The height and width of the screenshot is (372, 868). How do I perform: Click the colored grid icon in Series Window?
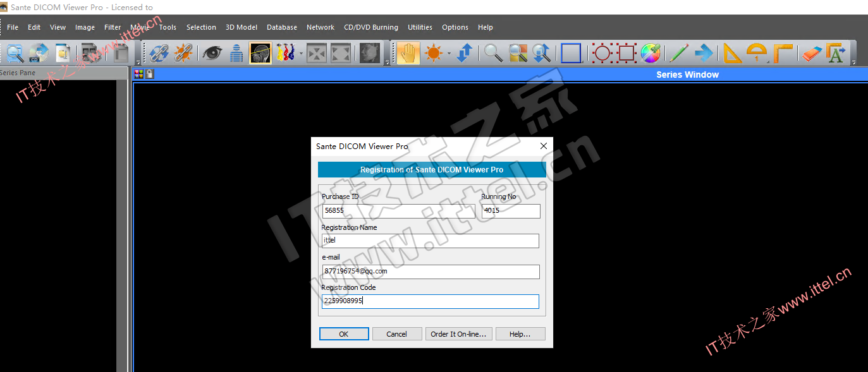(x=138, y=74)
